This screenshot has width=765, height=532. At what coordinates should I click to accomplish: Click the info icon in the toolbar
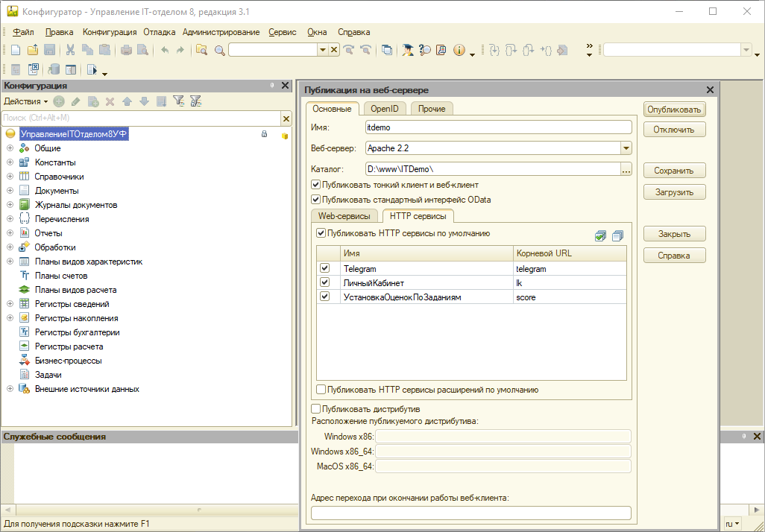[459, 50]
